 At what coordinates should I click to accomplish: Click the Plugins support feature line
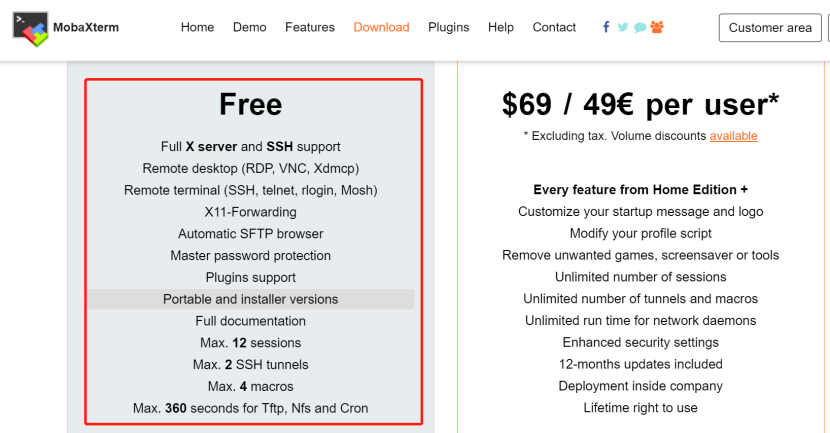coord(250,277)
